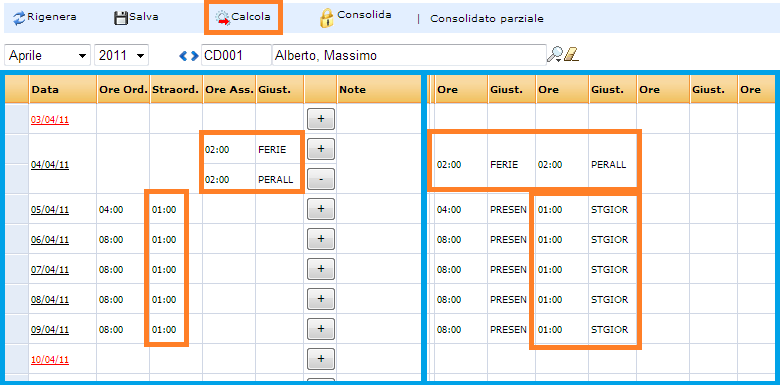Open the 10/04/11 red date link
The height and width of the screenshot is (385, 780).
50,359
